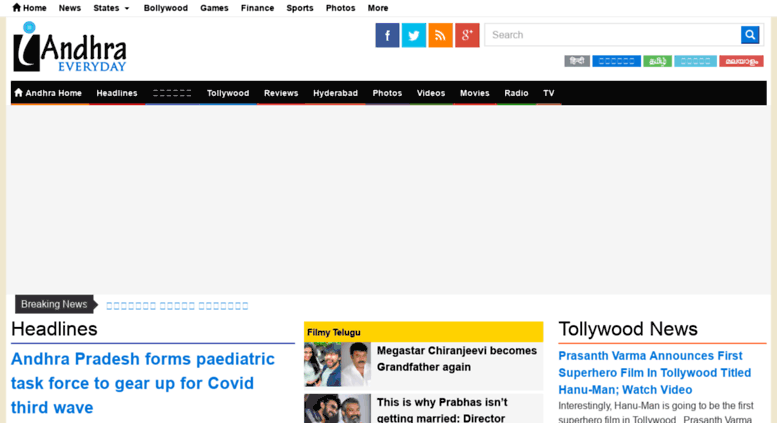Image resolution: width=777 pixels, height=423 pixels.
Task: Select Finance in the top menu
Action: (257, 8)
